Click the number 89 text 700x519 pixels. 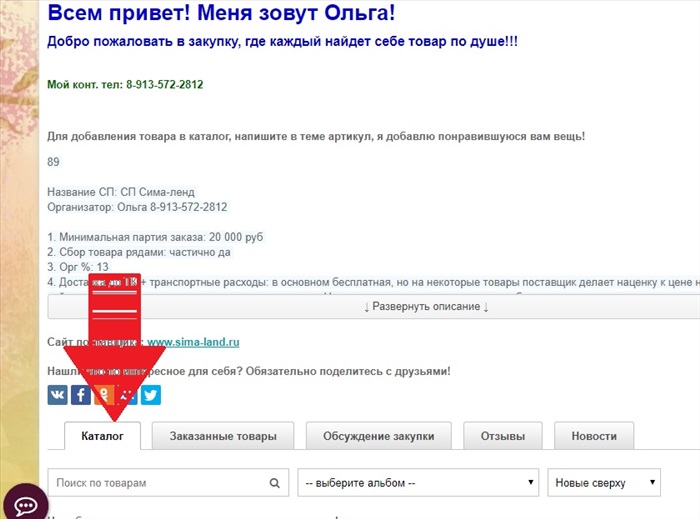[53, 162]
